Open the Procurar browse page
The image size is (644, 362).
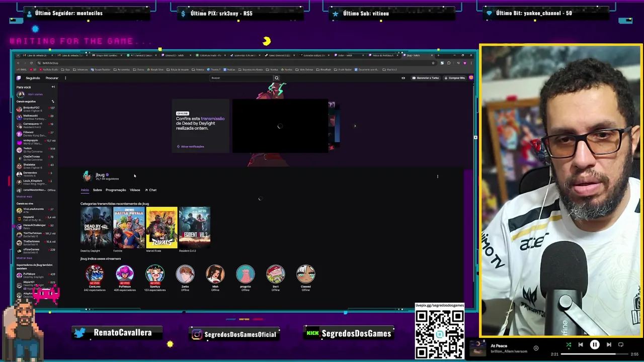[52, 78]
